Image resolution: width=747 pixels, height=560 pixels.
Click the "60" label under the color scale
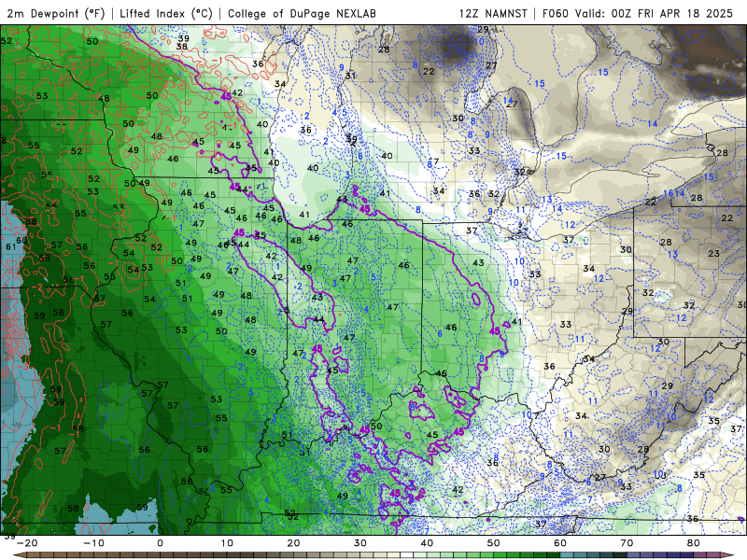click(x=560, y=543)
